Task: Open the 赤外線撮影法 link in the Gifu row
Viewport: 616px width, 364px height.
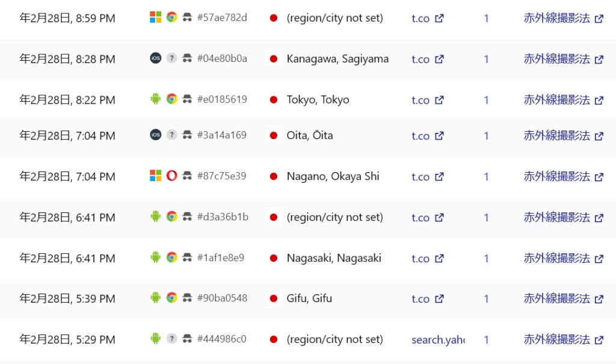Action: click(556, 298)
